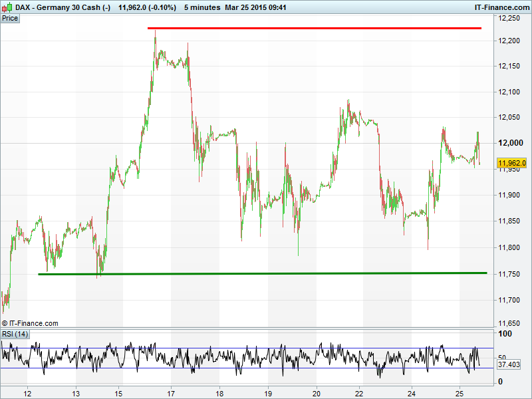Select the red resistance line
Screen dimensions: 532x399
click(314, 29)
